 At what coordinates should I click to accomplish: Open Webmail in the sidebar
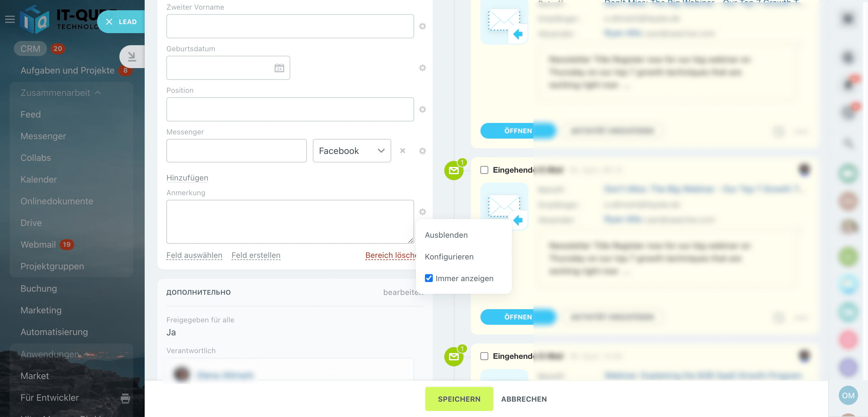[x=38, y=245]
